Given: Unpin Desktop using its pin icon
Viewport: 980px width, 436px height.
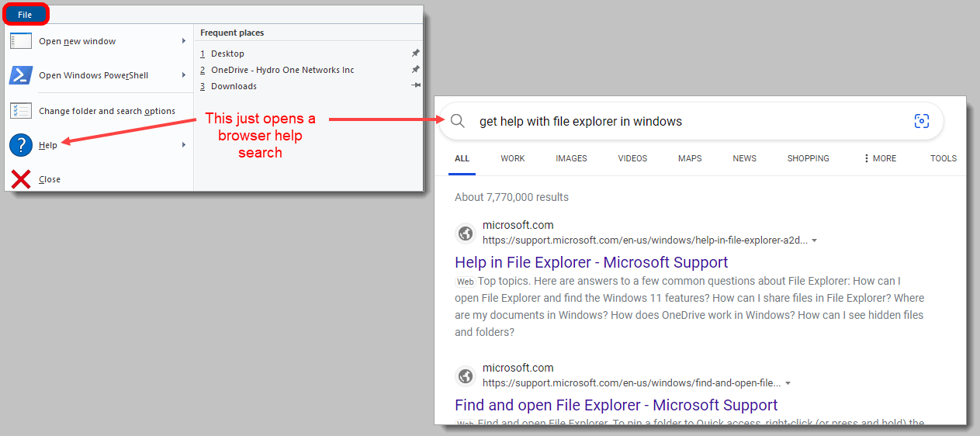Looking at the screenshot, I should (x=415, y=54).
